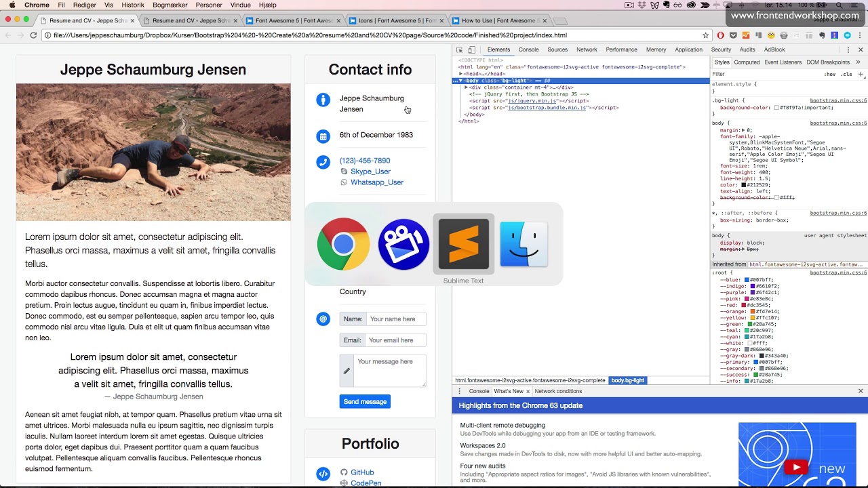The image size is (868, 488).
Task: Click the inspect element picker icon
Action: point(459,49)
